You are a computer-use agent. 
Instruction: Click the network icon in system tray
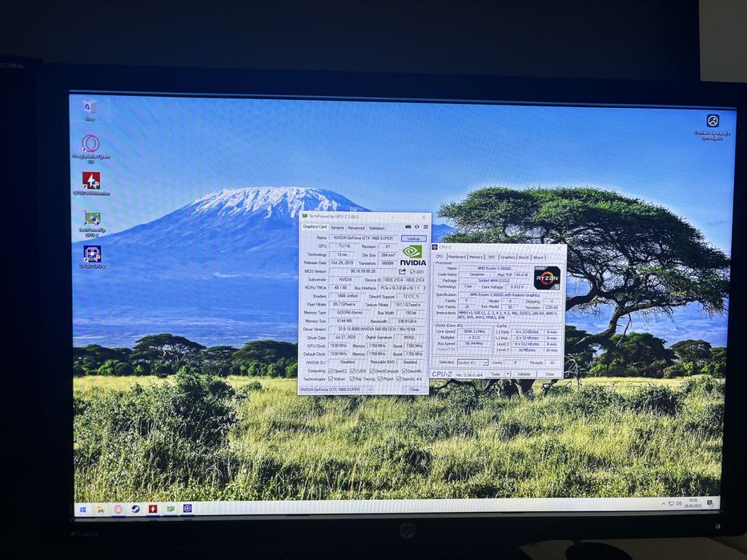pyautogui.click(x=671, y=503)
